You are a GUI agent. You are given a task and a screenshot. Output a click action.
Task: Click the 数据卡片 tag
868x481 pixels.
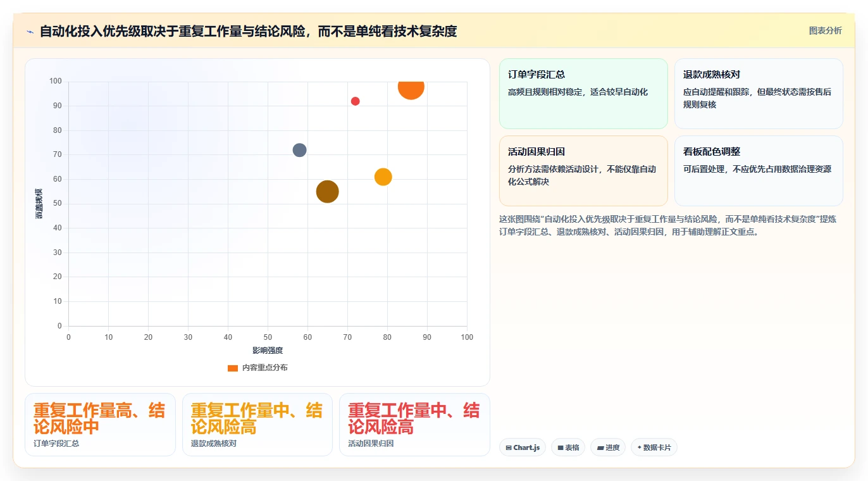click(x=654, y=447)
